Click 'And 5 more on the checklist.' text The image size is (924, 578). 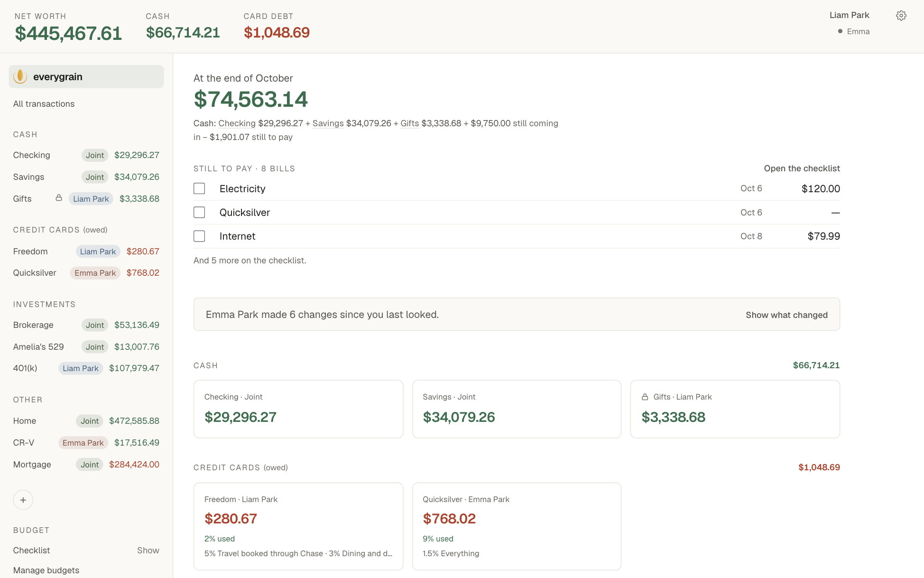coord(250,261)
